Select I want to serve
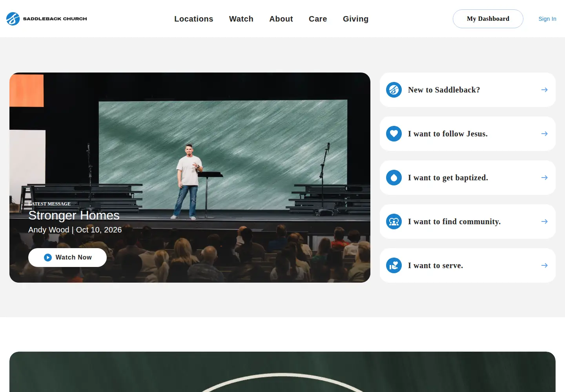Screen dimensions: 565x392 point(468,265)
